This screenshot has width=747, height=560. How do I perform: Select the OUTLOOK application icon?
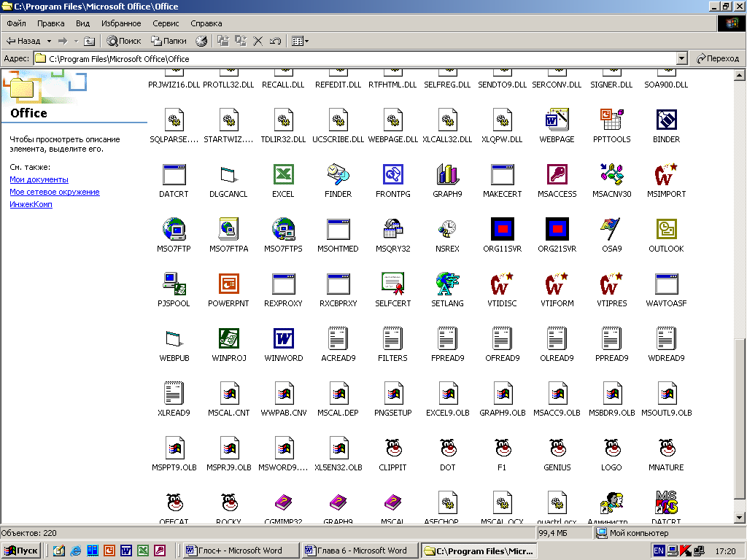tap(666, 229)
